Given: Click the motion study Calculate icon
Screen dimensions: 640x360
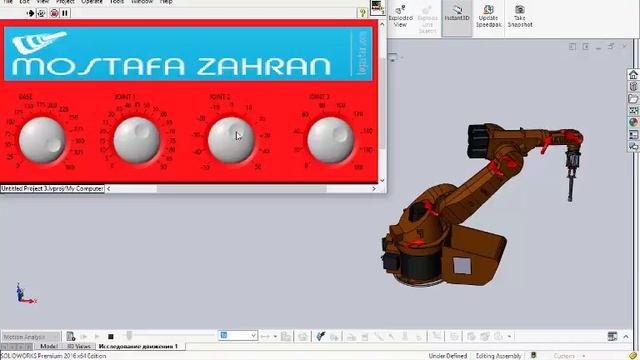Looking at the screenshot, I should pos(71,336).
